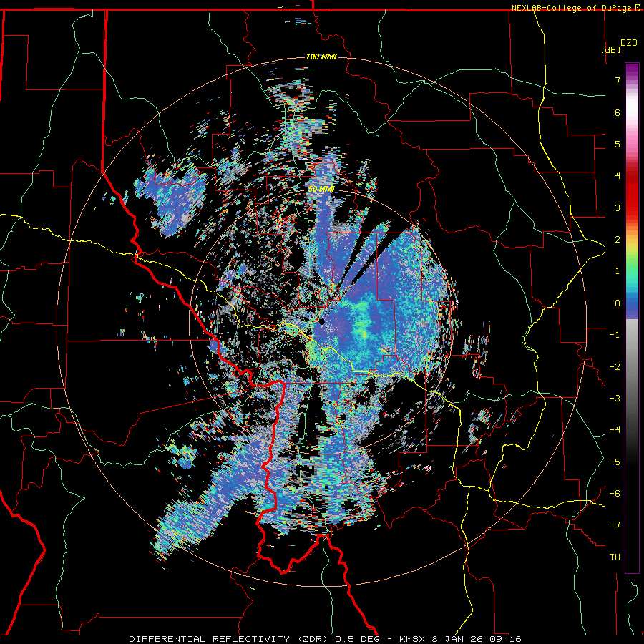This screenshot has height=644, width=644.
Task: Click the 1 value on the color scale
Action: coord(618,271)
